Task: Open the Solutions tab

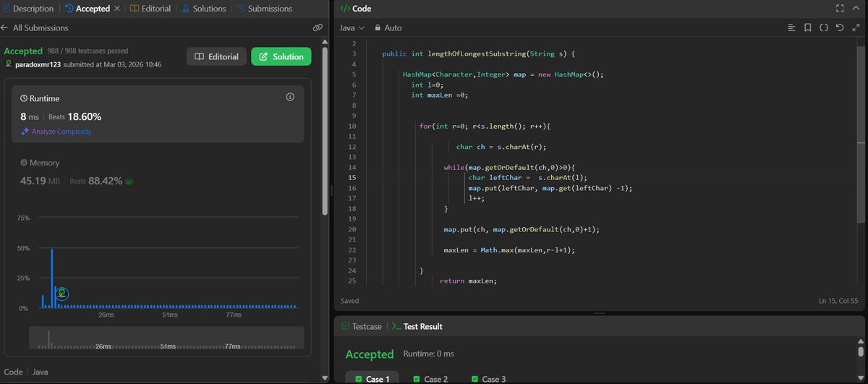Action: pos(204,9)
